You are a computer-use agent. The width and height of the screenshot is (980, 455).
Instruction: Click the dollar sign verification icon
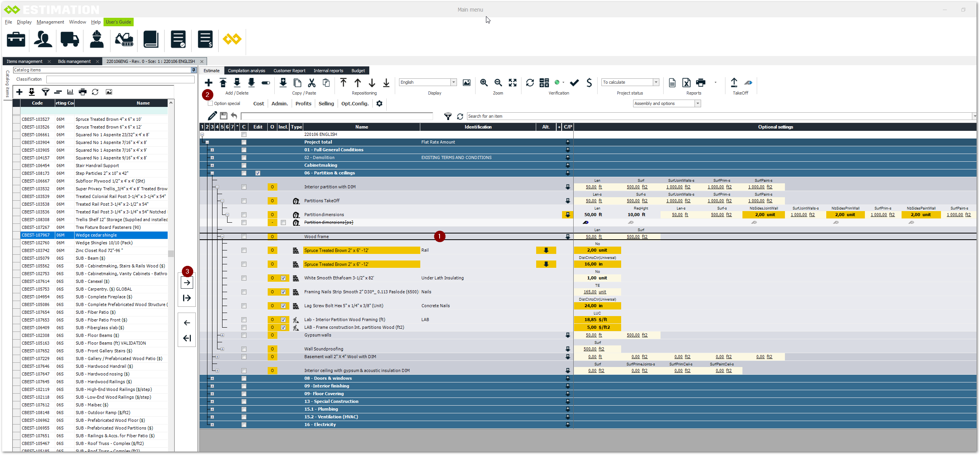(589, 83)
